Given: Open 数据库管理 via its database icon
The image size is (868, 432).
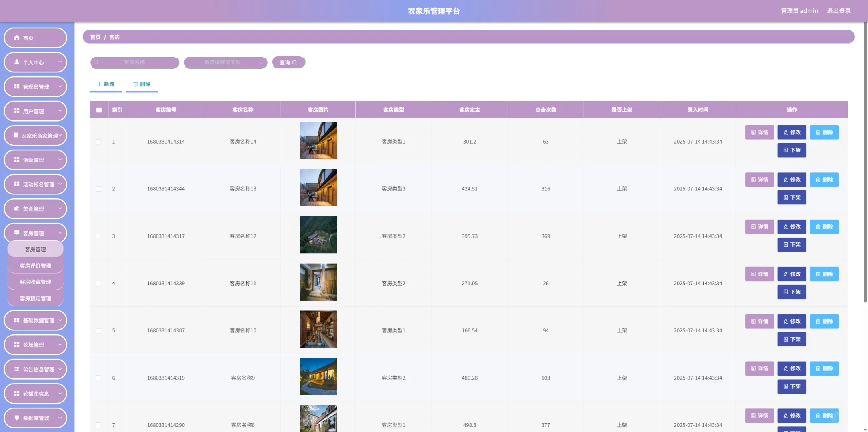Looking at the screenshot, I should 17,418.
